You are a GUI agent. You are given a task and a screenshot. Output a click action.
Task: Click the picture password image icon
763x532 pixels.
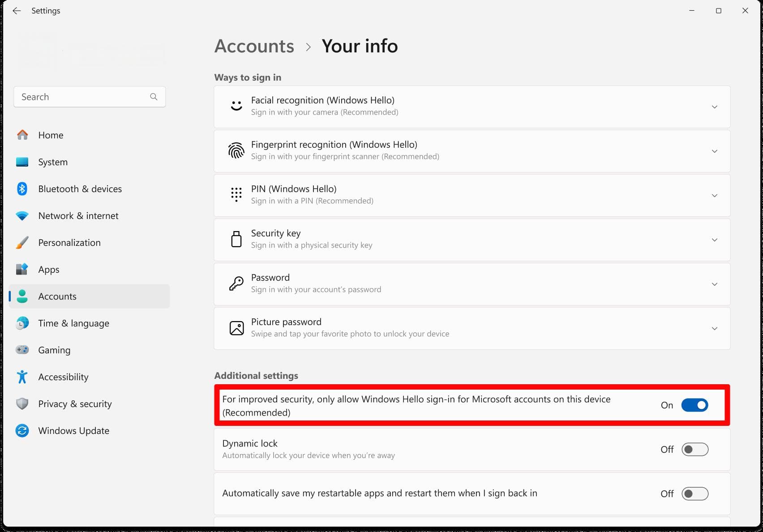pyautogui.click(x=236, y=328)
